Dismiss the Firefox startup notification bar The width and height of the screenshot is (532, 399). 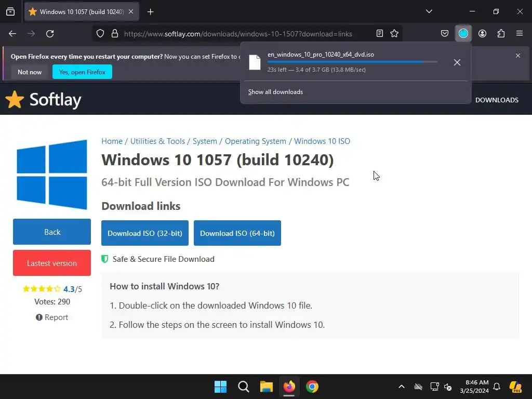click(518, 56)
